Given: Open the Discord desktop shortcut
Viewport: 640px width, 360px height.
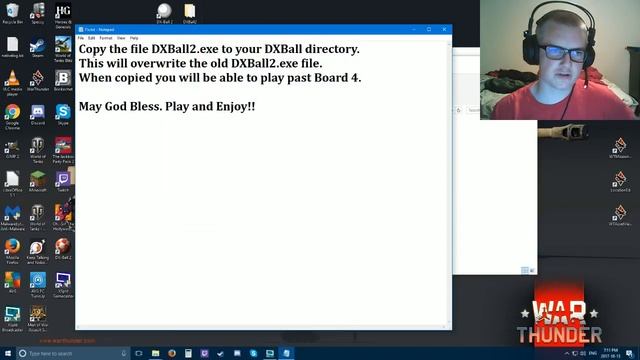Looking at the screenshot, I should pyautogui.click(x=38, y=114).
